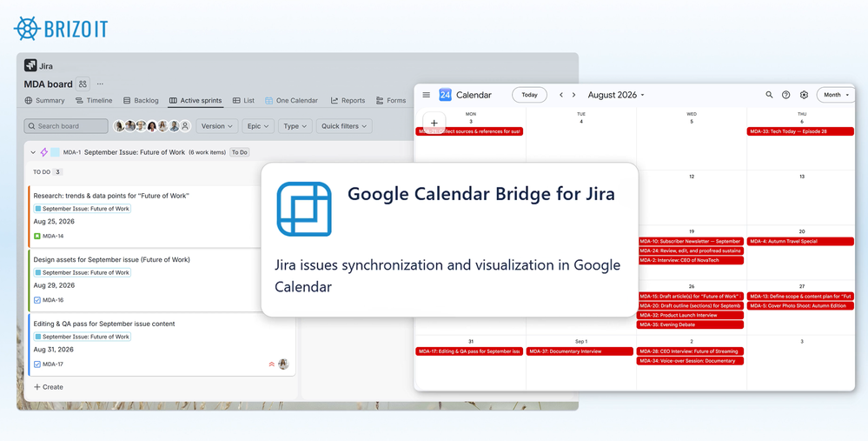This screenshot has height=441, width=868.
Task: Click the MDA-17 task type icon
Action: click(x=37, y=364)
